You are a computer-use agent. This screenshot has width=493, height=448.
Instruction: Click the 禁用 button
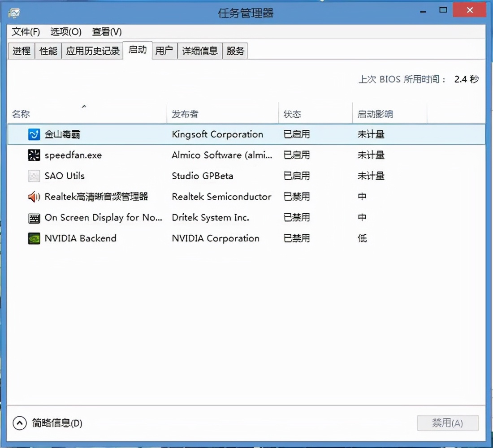(x=448, y=422)
